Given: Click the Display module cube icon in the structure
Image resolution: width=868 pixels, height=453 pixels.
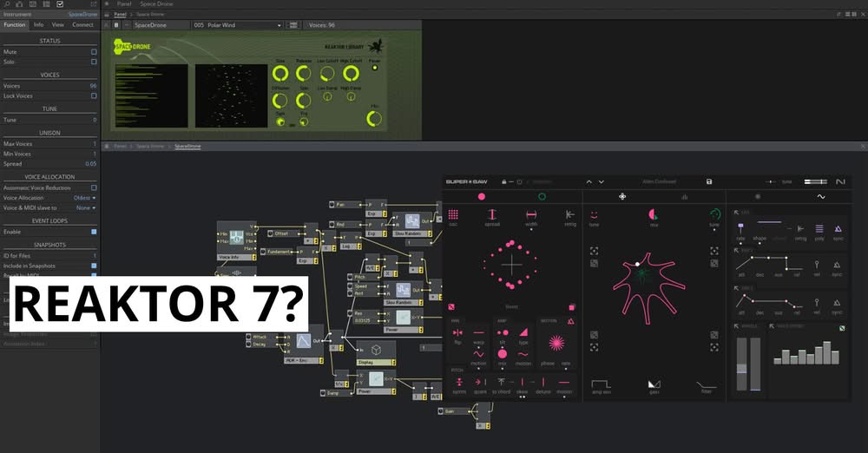Looking at the screenshot, I should point(377,350).
